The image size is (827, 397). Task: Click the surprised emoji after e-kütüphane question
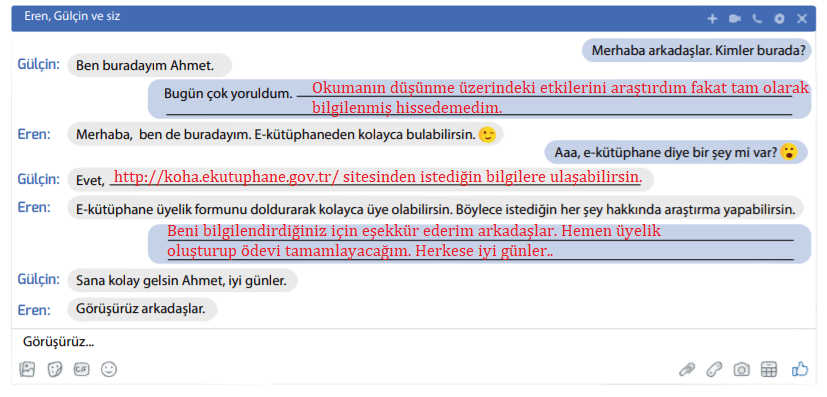coord(790,152)
